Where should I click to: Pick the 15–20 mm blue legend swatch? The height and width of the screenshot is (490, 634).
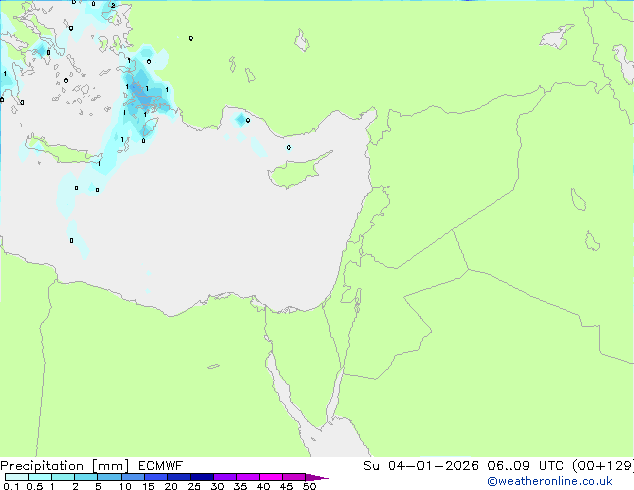155,477
